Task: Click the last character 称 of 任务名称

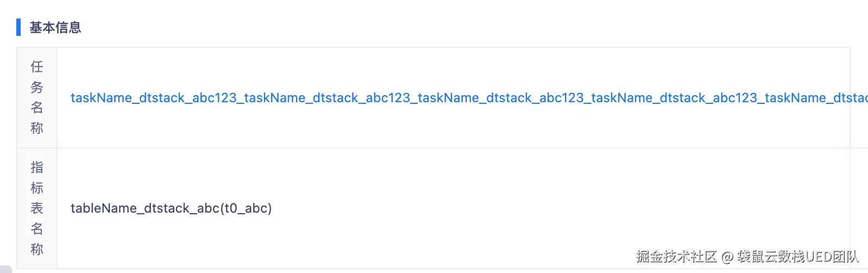Action: pos(37,128)
